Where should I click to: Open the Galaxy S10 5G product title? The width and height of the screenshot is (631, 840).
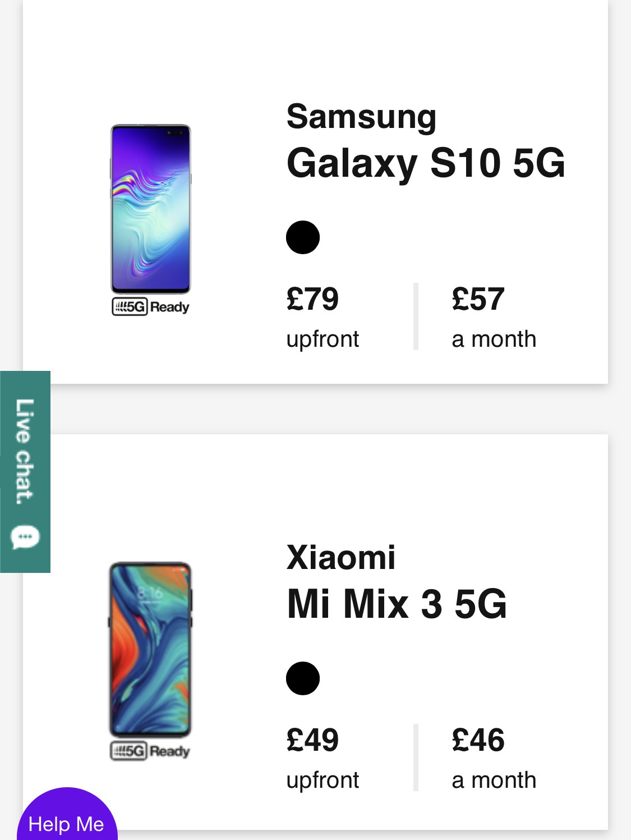(x=426, y=163)
